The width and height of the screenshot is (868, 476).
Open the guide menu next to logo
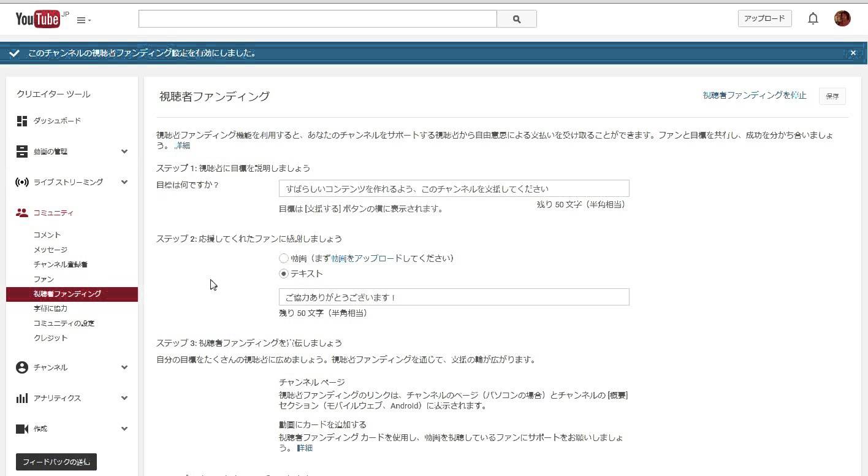pos(83,20)
